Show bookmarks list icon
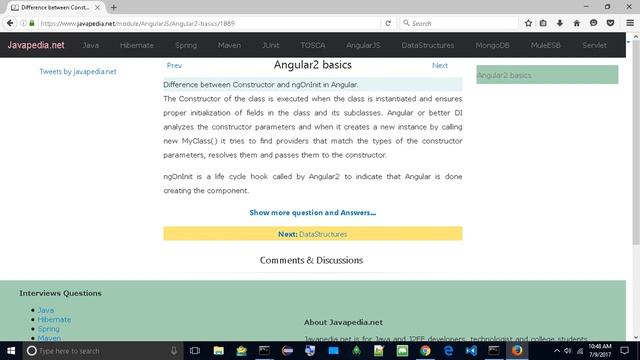The height and width of the screenshot is (360, 640). click(x=543, y=23)
